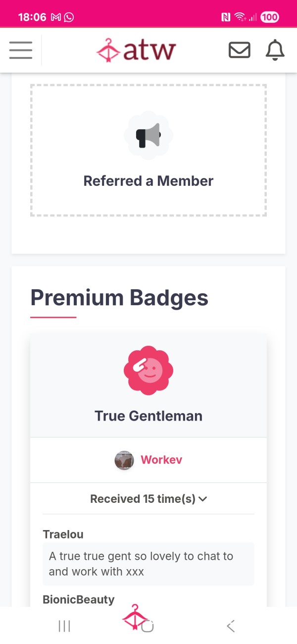
Task: Tap the floating pink hanger icon
Action: (135, 617)
